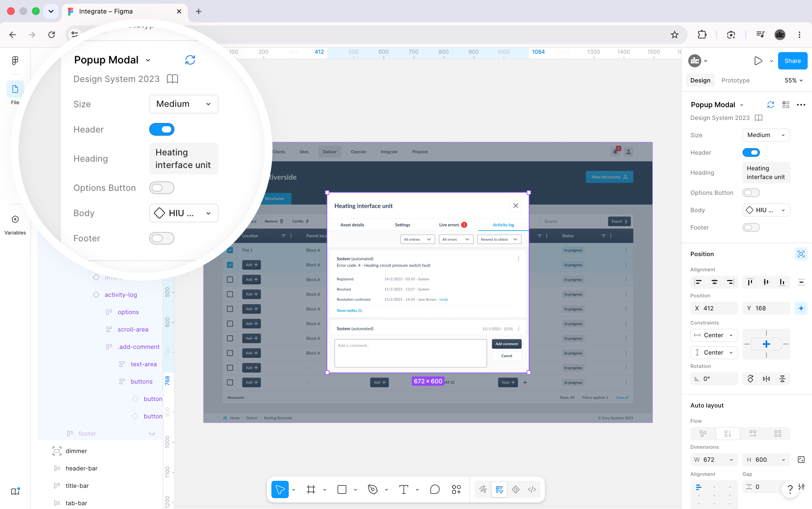Open the libraries book icon at bottom left
Viewport: 812px width, 509px height.
tap(15, 491)
